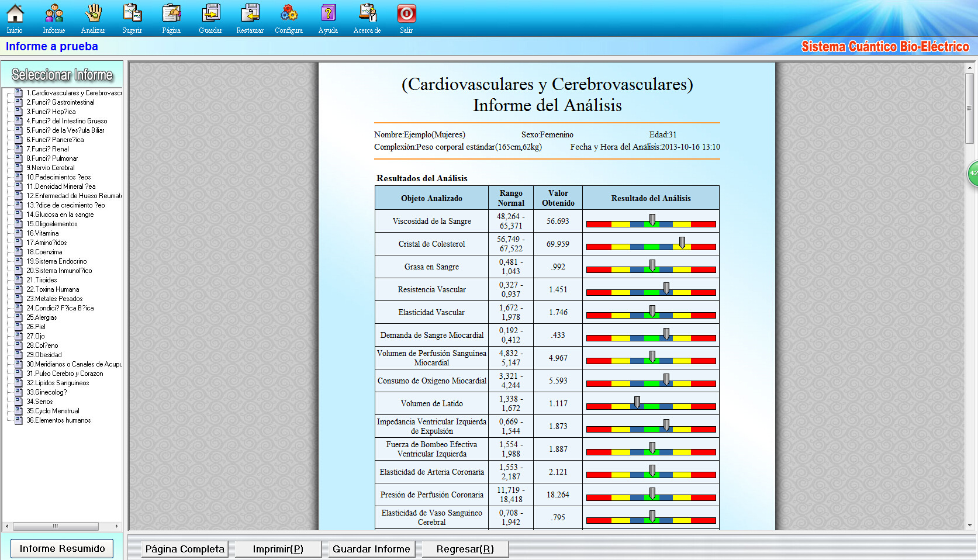This screenshot has height=560, width=978.
Task: Click the Salir exit icon
Action: (406, 13)
